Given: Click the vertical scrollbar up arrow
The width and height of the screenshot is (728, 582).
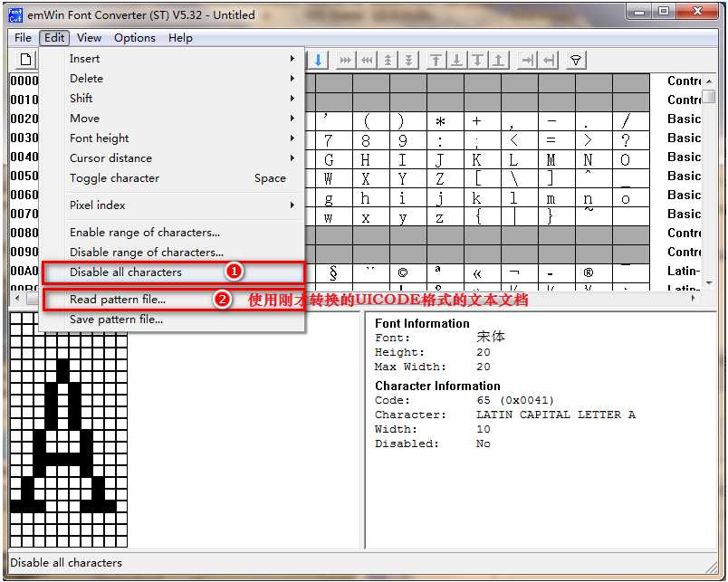Looking at the screenshot, I should tap(709, 81).
